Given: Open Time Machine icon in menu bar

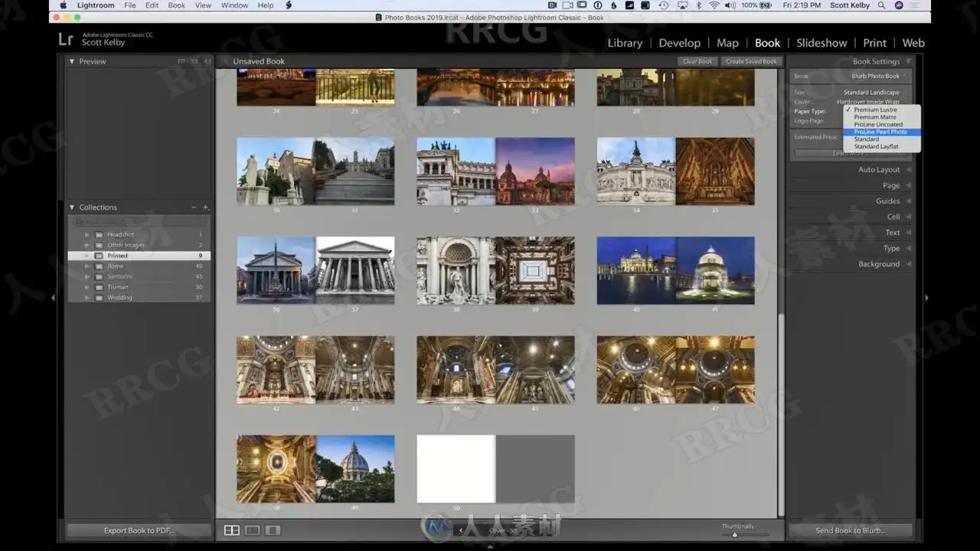Looking at the screenshot, I should (x=663, y=5).
